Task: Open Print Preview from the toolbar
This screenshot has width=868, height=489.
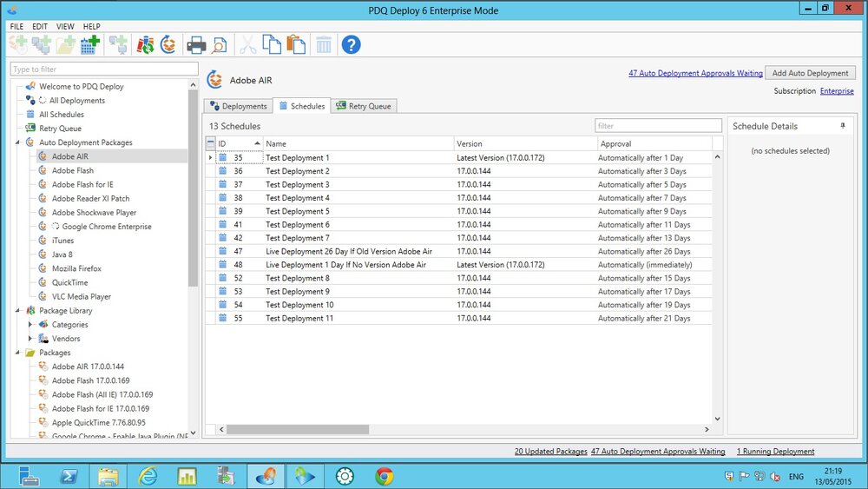Action: coord(220,45)
